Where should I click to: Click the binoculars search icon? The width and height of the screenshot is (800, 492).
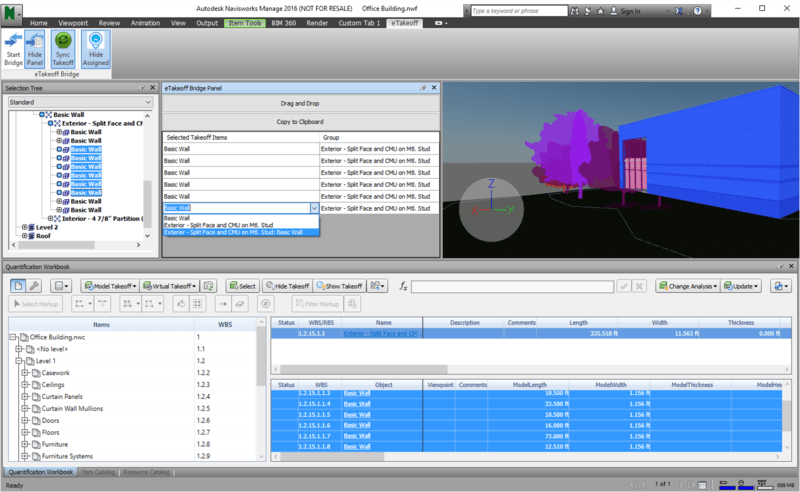click(575, 11)
